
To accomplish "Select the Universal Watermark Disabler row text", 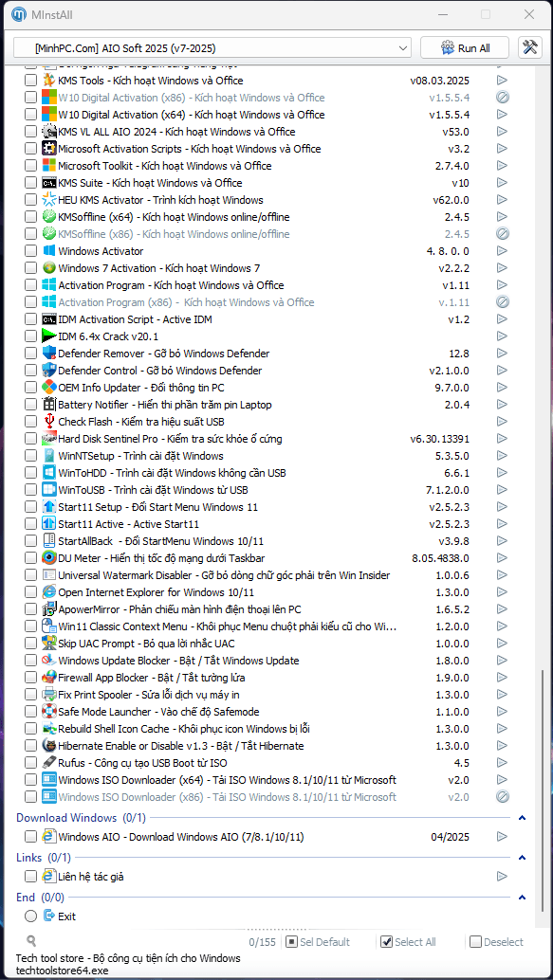I will coord(224,575).
